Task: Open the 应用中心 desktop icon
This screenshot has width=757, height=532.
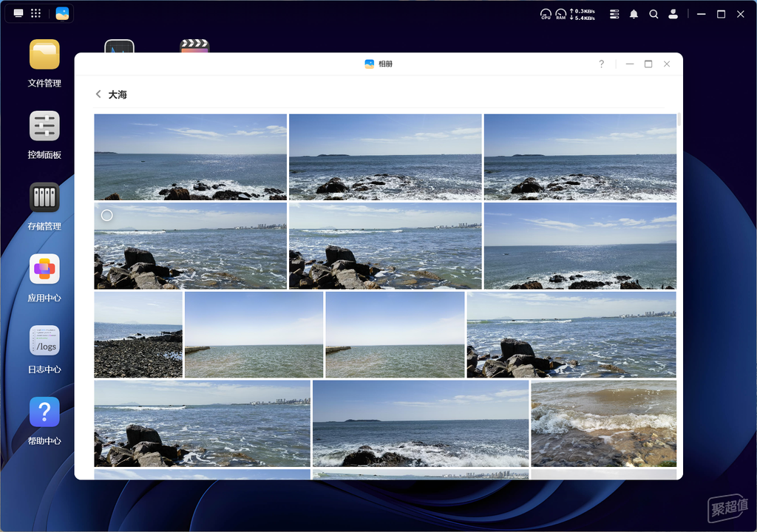Action: 44,279
